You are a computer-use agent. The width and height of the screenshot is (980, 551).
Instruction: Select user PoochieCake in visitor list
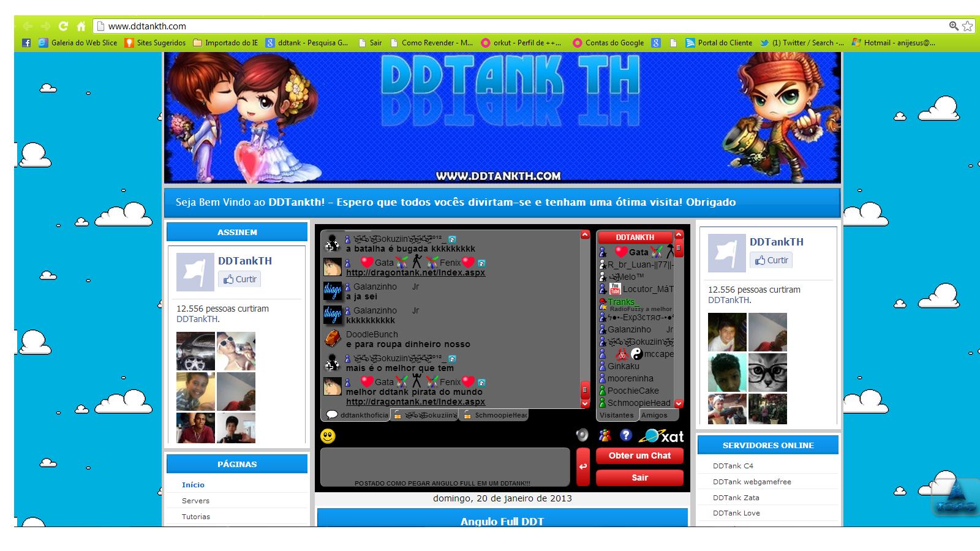tap(633, 391)
